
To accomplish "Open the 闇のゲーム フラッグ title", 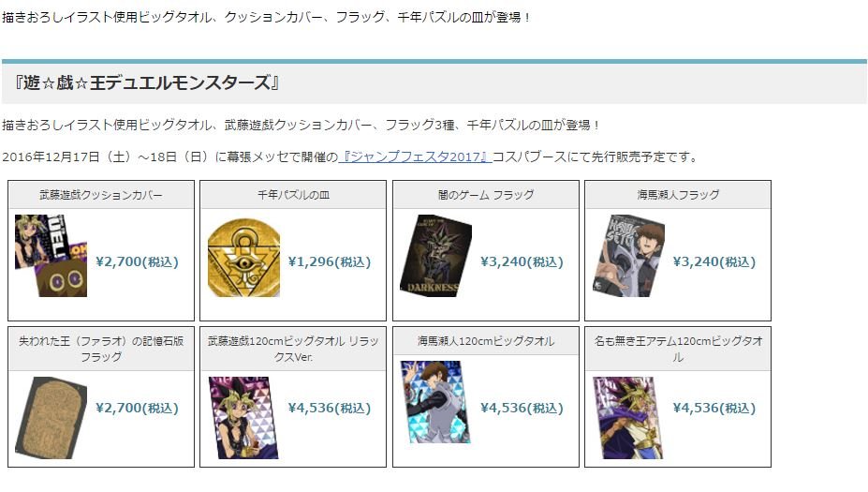I will coord(485,195).
